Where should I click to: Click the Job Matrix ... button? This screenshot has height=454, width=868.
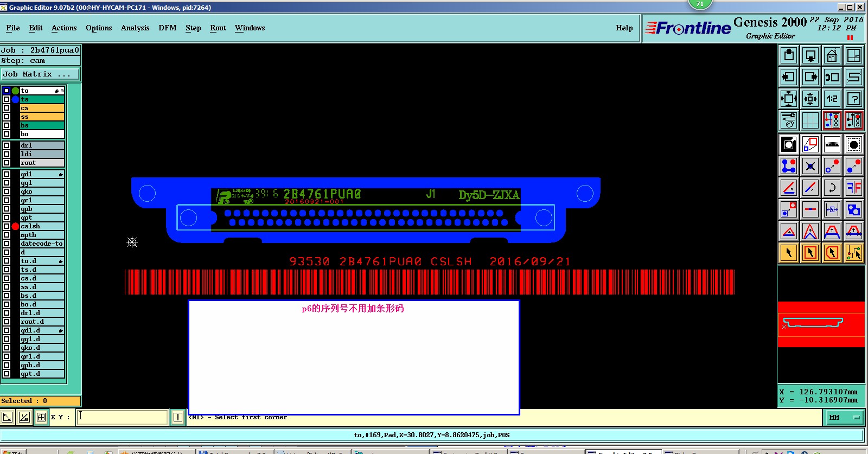pyautogui.click(x=40, y=74)
